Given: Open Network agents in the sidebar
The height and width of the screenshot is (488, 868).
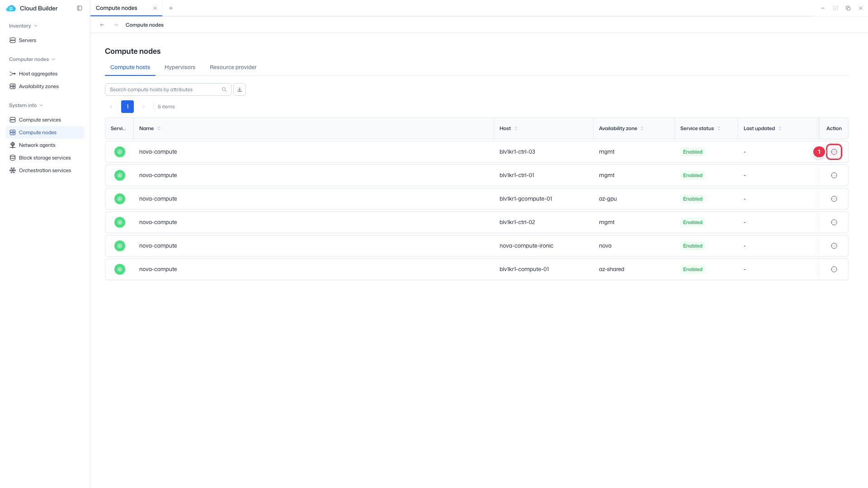Looking at the screenshot, I should point(45,145).
